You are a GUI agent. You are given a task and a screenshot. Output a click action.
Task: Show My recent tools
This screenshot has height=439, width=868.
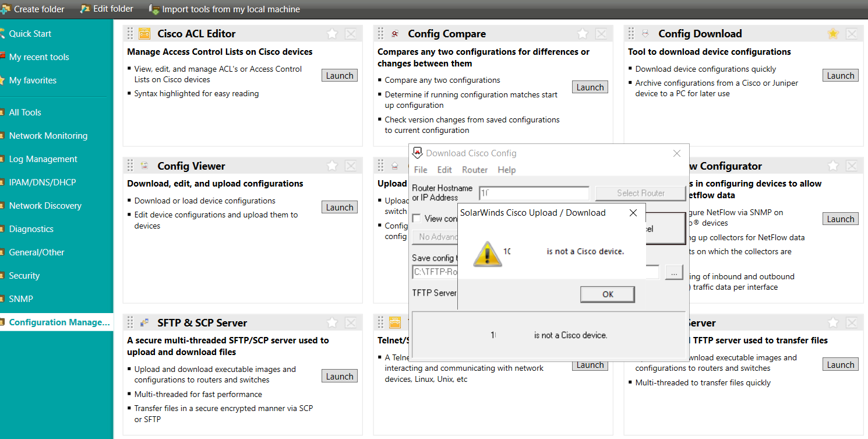coord(39,57)
